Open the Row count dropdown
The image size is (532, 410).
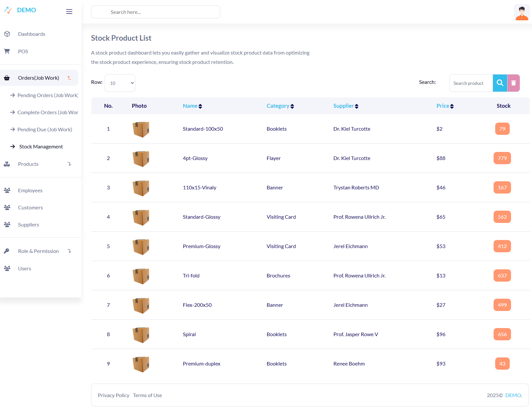pos(120,83)
